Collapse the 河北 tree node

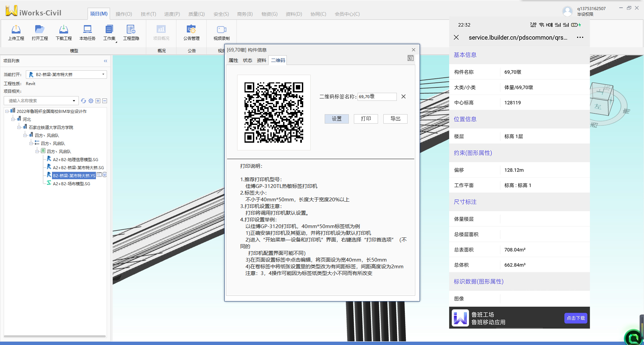pos(13,119)
